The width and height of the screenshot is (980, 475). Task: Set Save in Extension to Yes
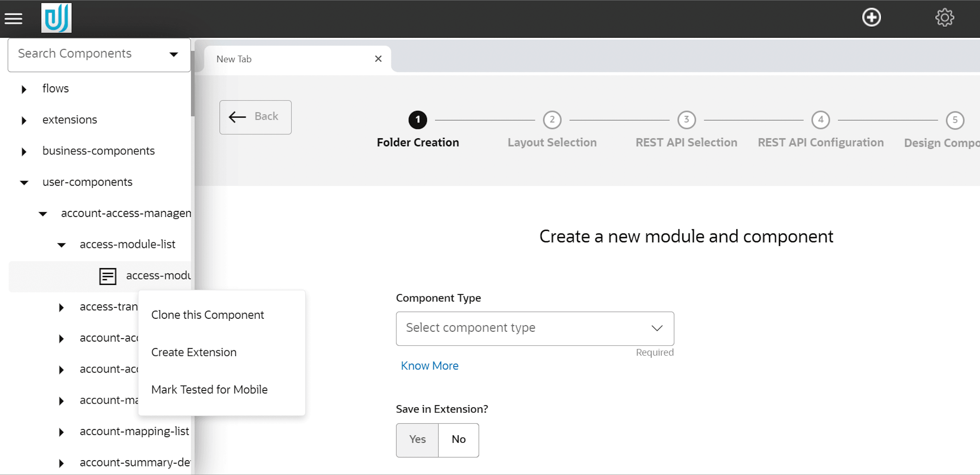(417, 440)
